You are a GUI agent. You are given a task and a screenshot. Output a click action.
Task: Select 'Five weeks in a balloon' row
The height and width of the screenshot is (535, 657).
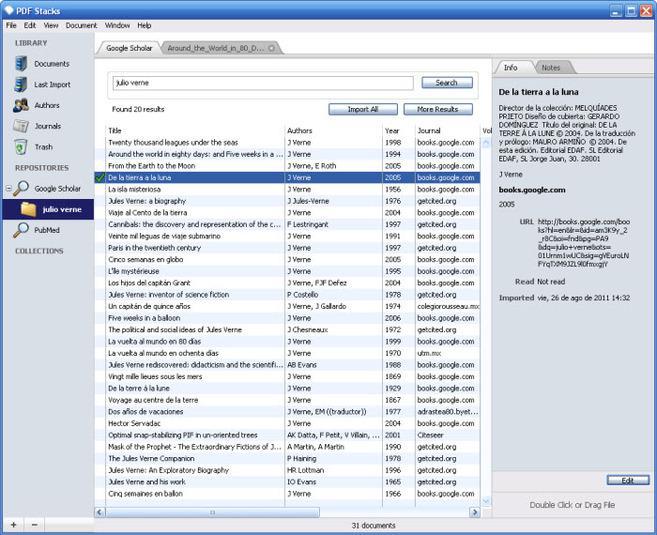pyautogui.click(x=287, y=318)
